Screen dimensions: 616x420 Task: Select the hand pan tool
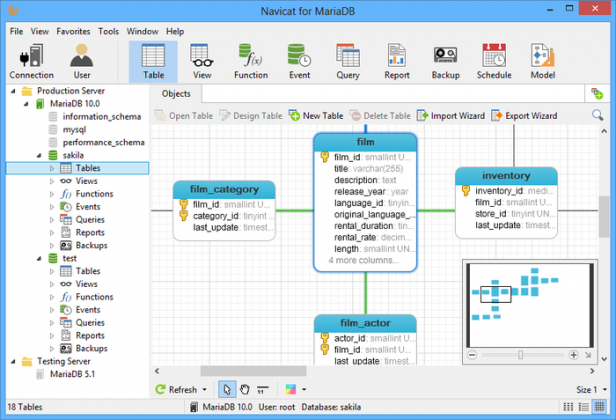pyautogui.click(x=245, y=390)
